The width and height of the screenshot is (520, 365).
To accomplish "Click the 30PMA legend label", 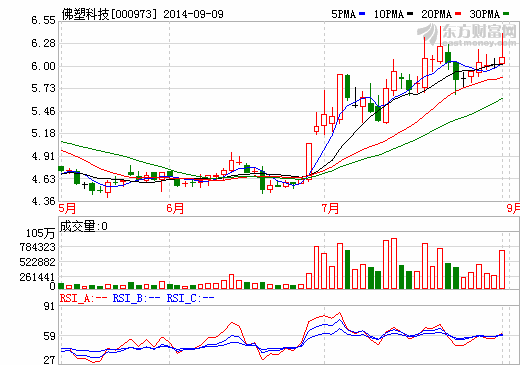I will point(485,14).
